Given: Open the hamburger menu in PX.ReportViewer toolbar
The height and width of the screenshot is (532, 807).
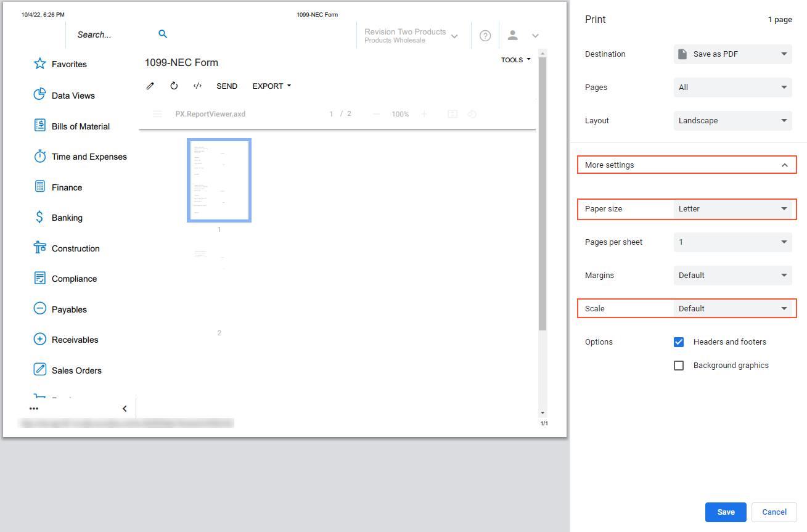Looking at the screenshot, I should click(x=157, y=113).
